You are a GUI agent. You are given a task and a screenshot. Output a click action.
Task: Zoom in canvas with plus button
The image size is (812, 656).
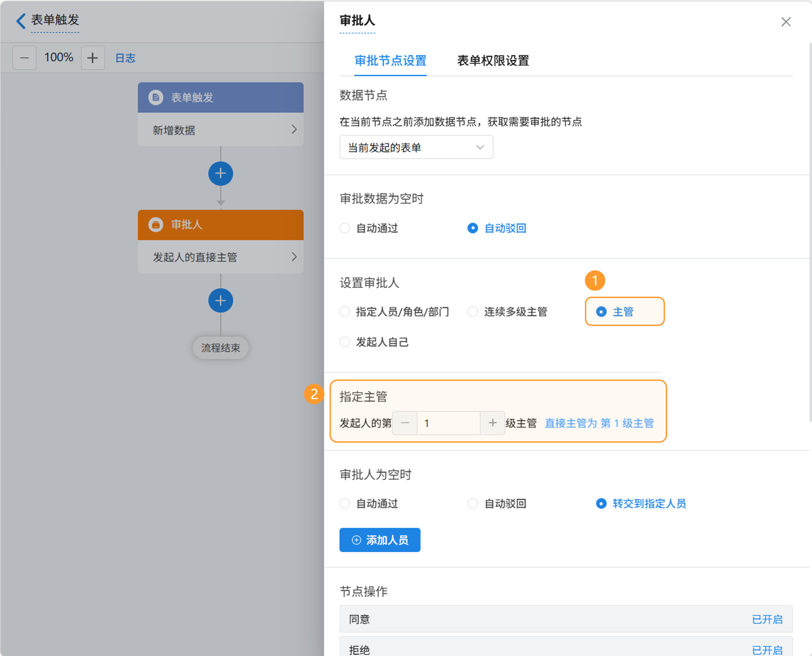point(92,58)
